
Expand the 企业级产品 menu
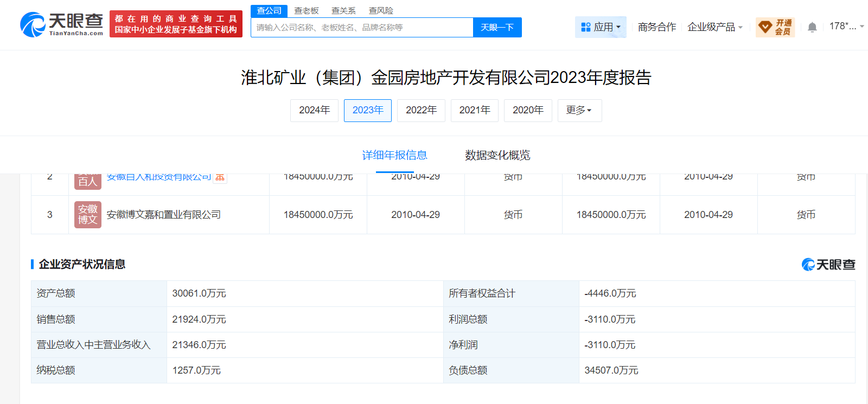715,27
